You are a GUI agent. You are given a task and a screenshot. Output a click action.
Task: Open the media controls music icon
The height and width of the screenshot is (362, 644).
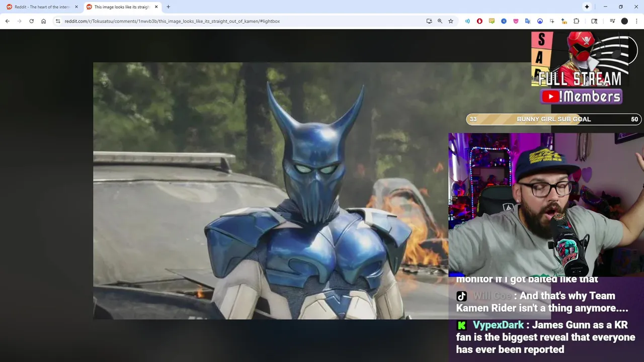[612, 21]
